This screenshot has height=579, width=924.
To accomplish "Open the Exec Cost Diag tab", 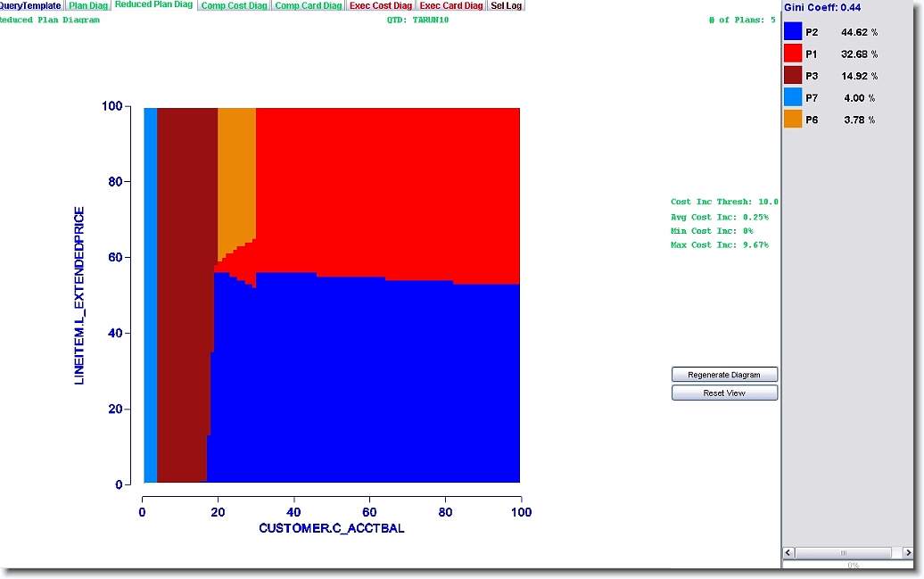I will pos(381,5).
